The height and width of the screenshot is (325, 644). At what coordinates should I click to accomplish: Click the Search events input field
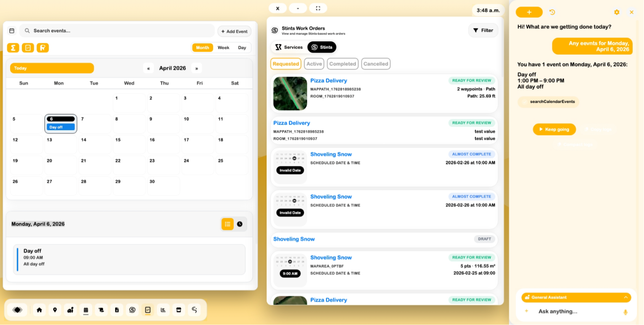click(x=118, y=31)
